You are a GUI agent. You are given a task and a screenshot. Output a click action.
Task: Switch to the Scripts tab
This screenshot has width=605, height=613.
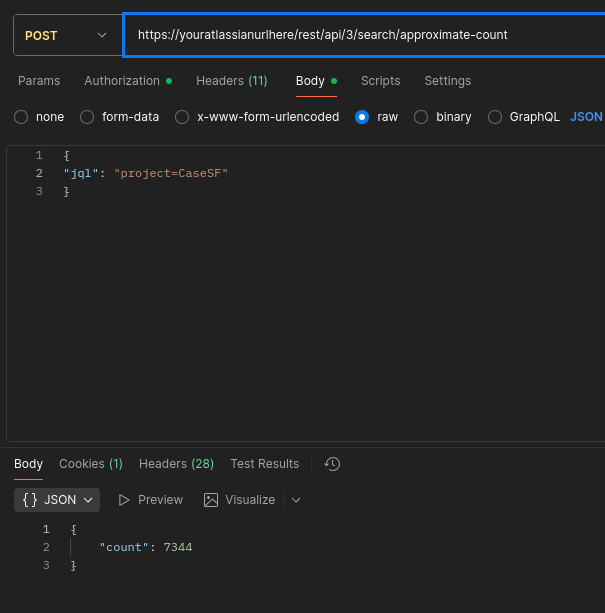[x=380, y=81]
